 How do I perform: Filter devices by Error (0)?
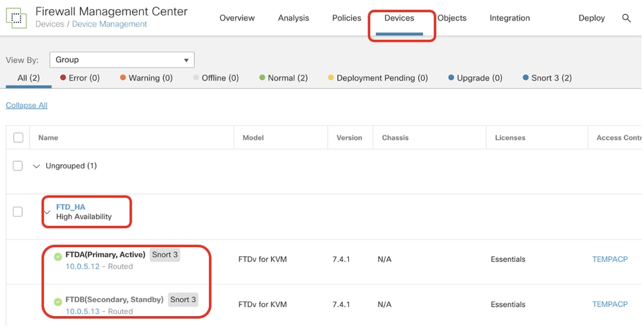tap(80, 78)
